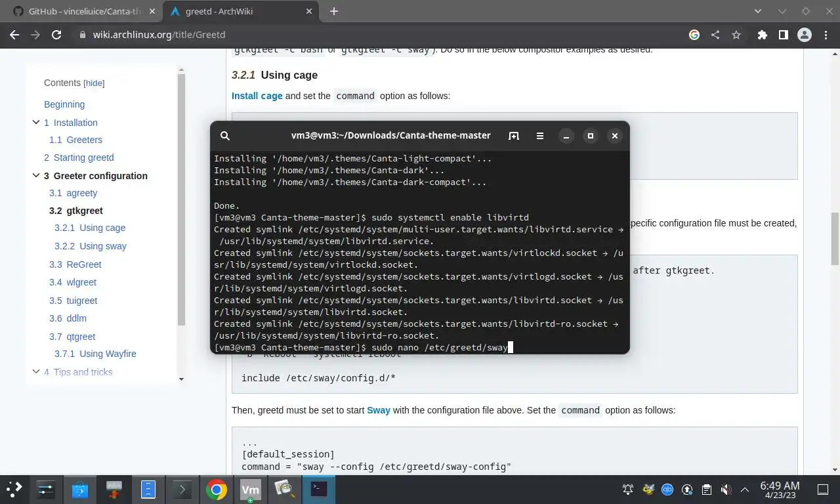View site information via lock icon
This screenshot has width=840, height=504.
tap(82, 35)
